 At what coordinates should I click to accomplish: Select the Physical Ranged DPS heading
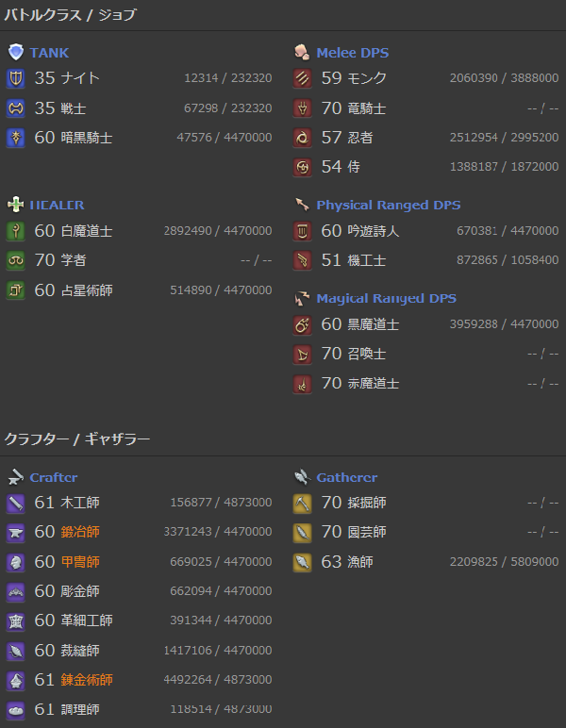click(388, 206)
